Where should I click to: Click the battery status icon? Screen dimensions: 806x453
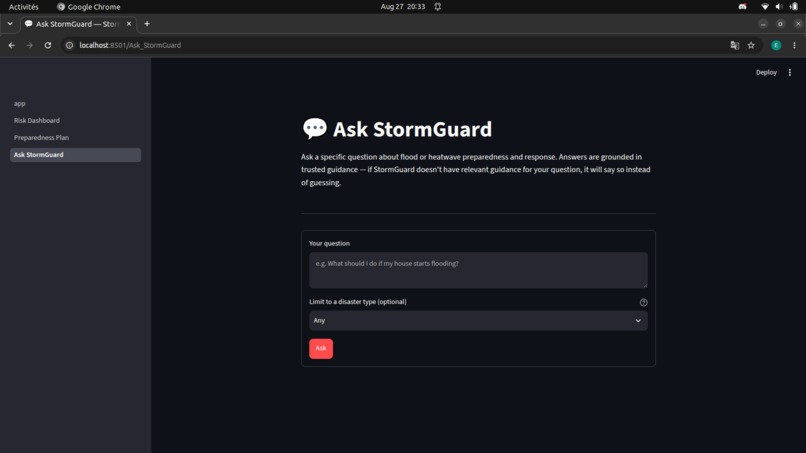(794, 7)
